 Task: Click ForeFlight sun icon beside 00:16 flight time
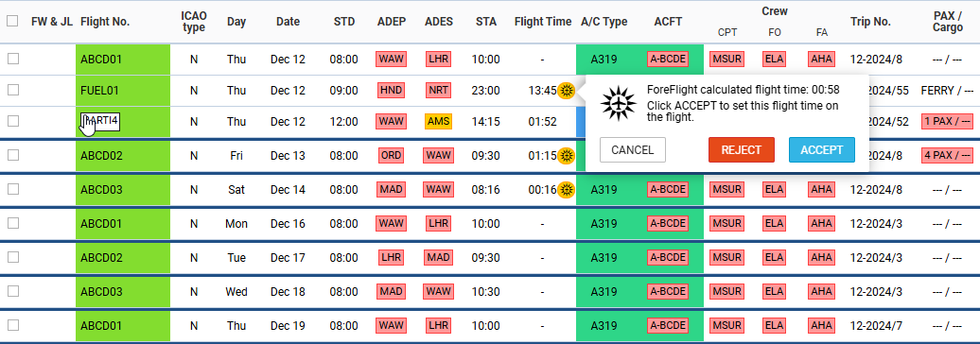[x=567, y=189]
